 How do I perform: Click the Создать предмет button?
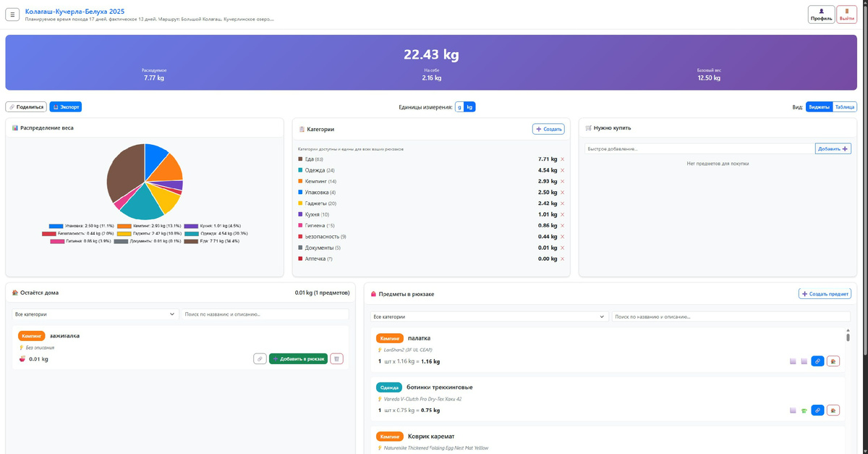[825, 293]
